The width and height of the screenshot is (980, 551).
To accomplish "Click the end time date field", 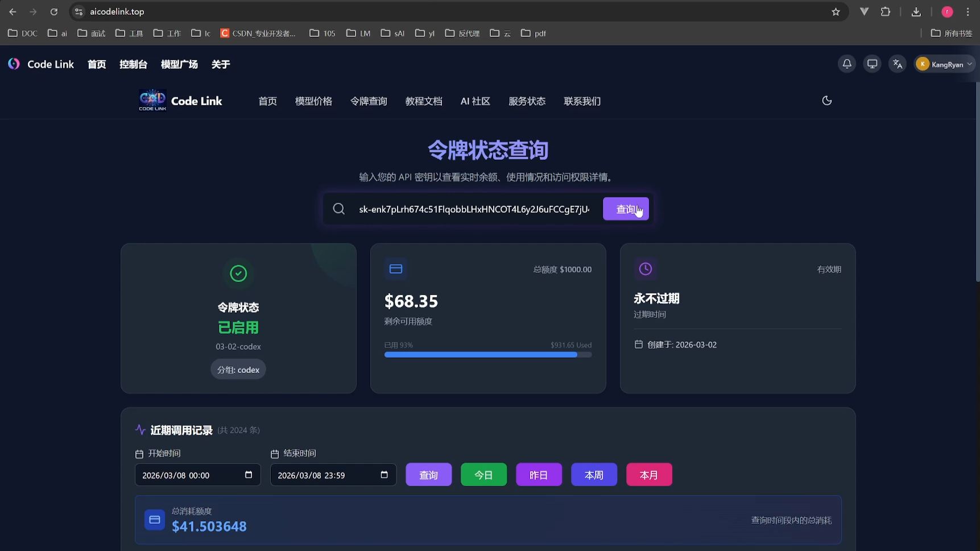I will 333,475.
